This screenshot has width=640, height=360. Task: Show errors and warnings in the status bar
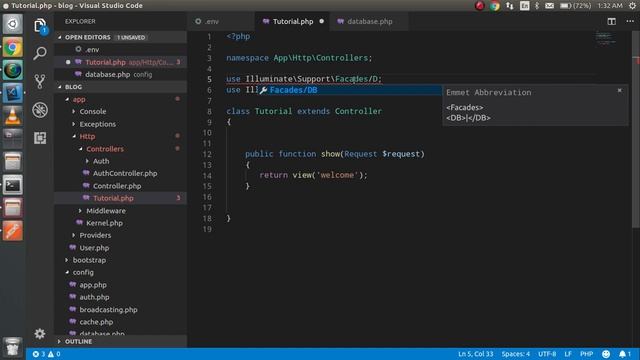point(46,354)
